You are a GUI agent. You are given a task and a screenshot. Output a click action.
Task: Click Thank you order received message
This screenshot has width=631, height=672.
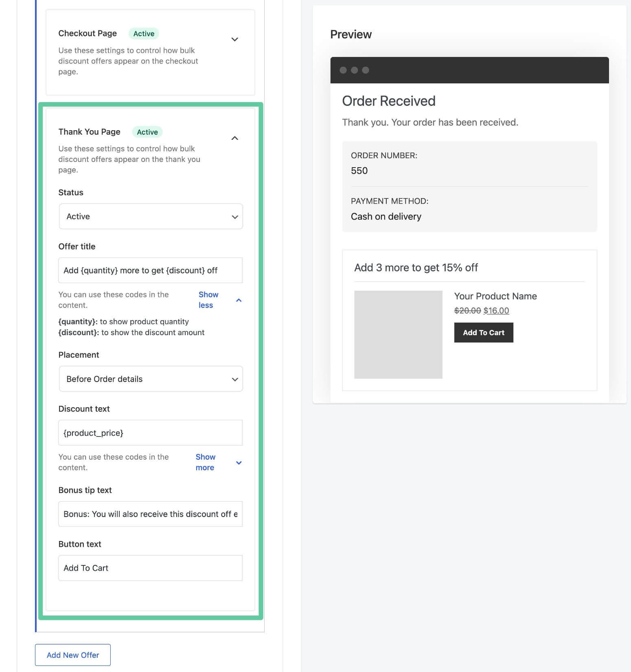point(430,122)
